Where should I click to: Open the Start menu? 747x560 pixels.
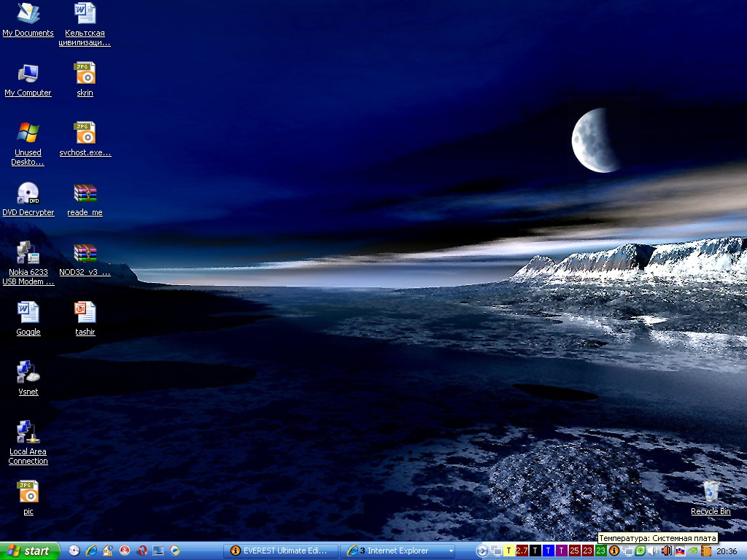coord(28,551)
